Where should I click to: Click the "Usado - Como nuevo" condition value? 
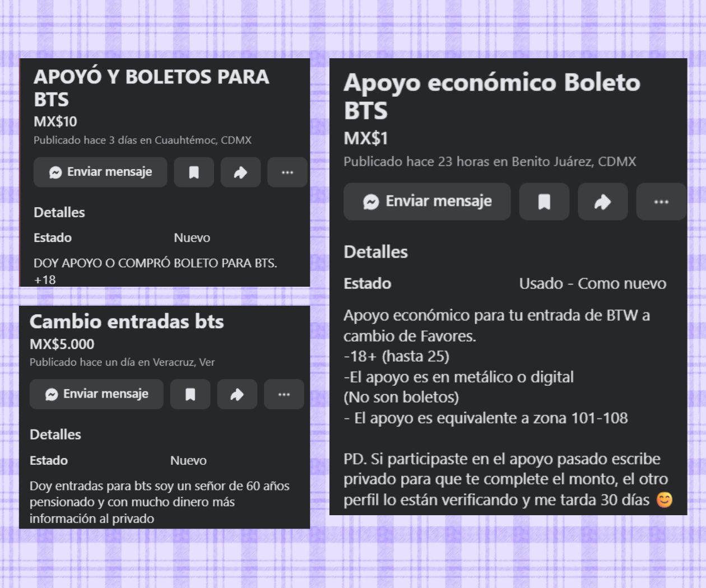click(592, 283)
